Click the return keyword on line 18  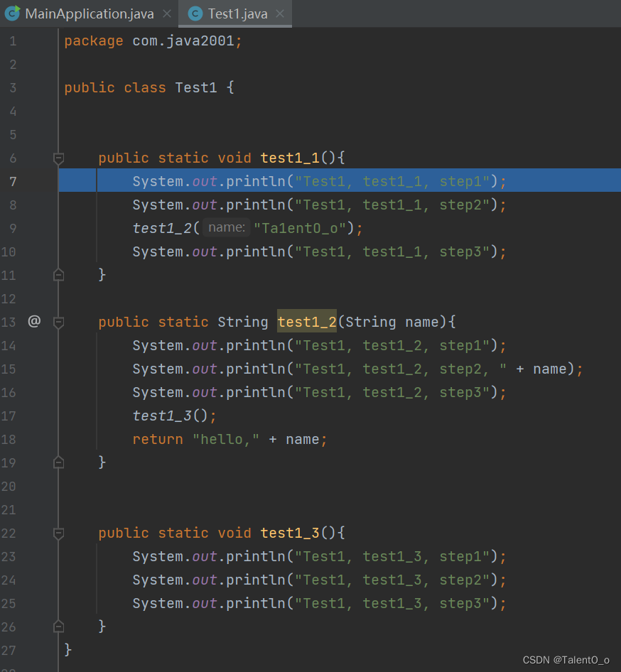[x=158, y=440]
